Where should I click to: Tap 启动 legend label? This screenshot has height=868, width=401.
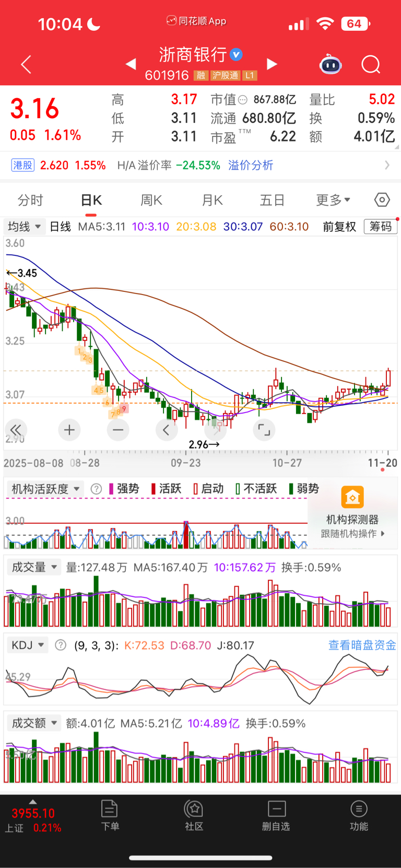tap(213, 489)
